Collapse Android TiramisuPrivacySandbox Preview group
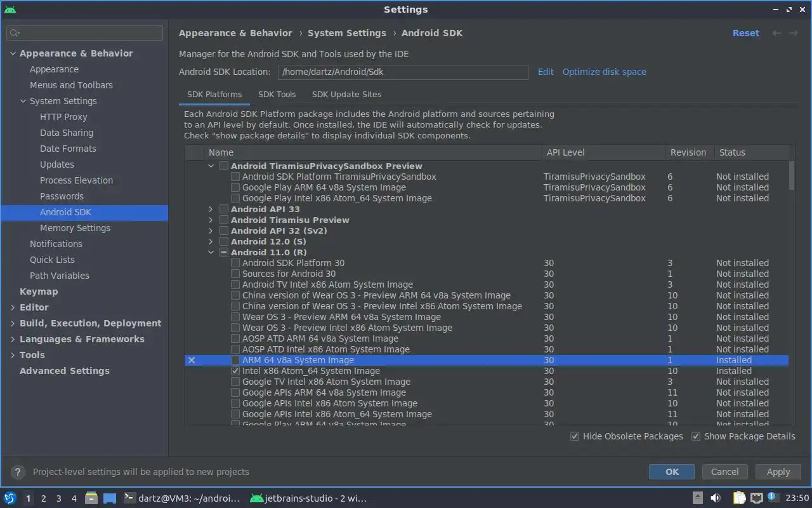Image resolution: width=812 pixels, height=508 pixels. click(x=211, y=166)
